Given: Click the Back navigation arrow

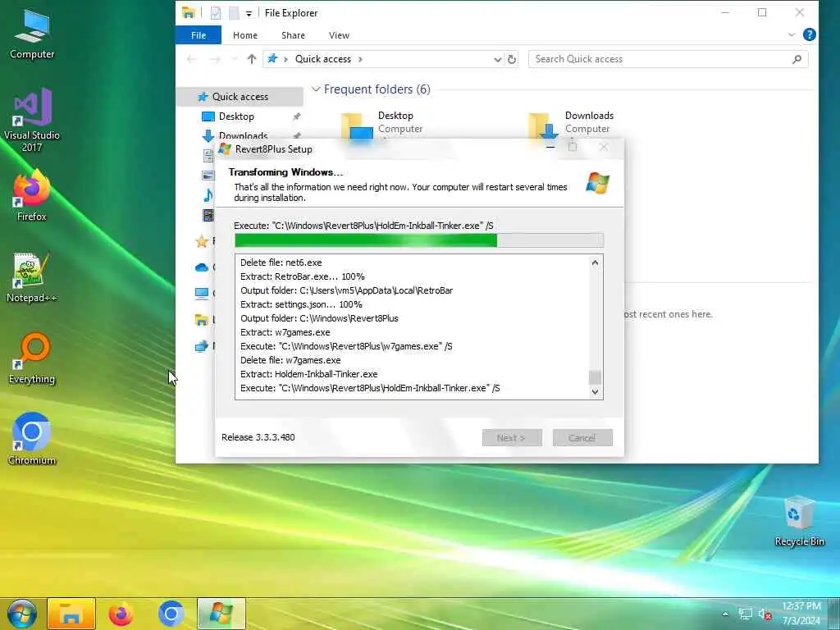Looking at the screenshot, I should [x=191, y=59].
